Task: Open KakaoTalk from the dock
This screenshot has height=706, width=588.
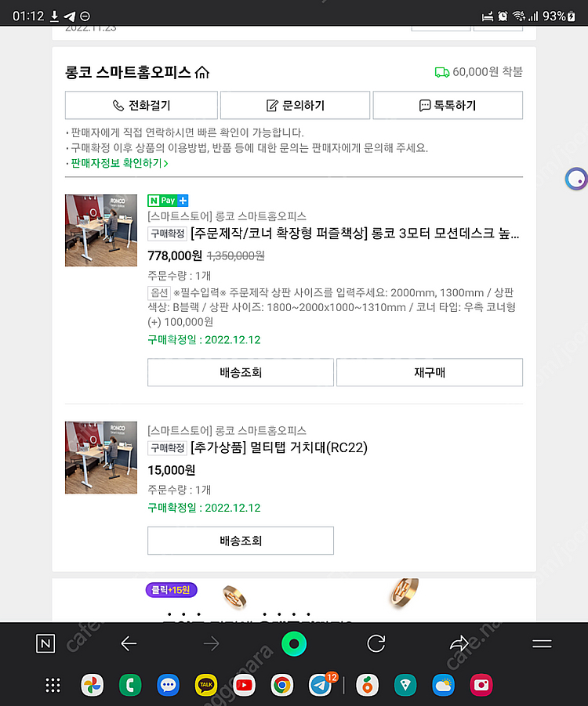Action: pos(206,685)
